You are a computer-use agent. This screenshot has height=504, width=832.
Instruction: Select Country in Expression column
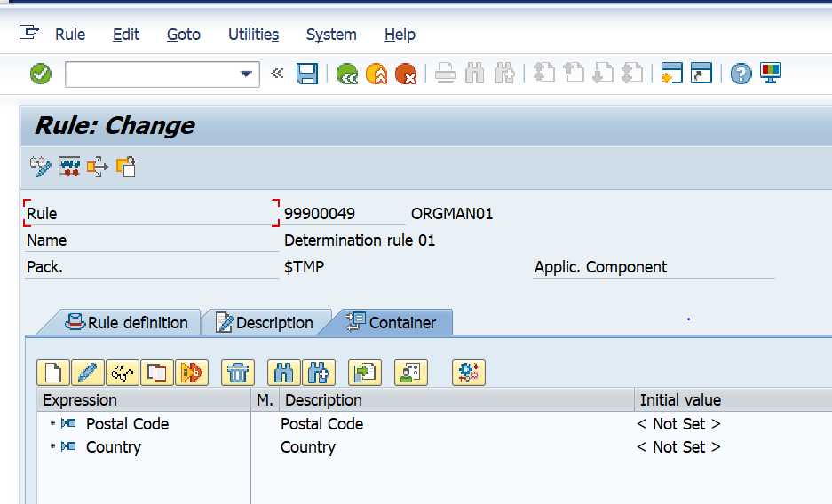pyautogui.click(x=114, y=447)
